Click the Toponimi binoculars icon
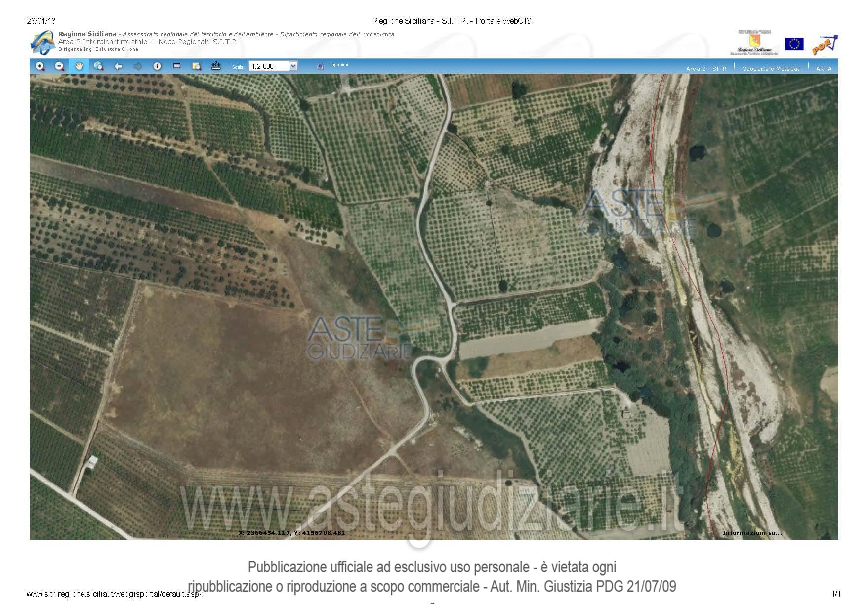The width and height of the screenshot is (868, 614). pyautogui.click(x=320, y=66)
